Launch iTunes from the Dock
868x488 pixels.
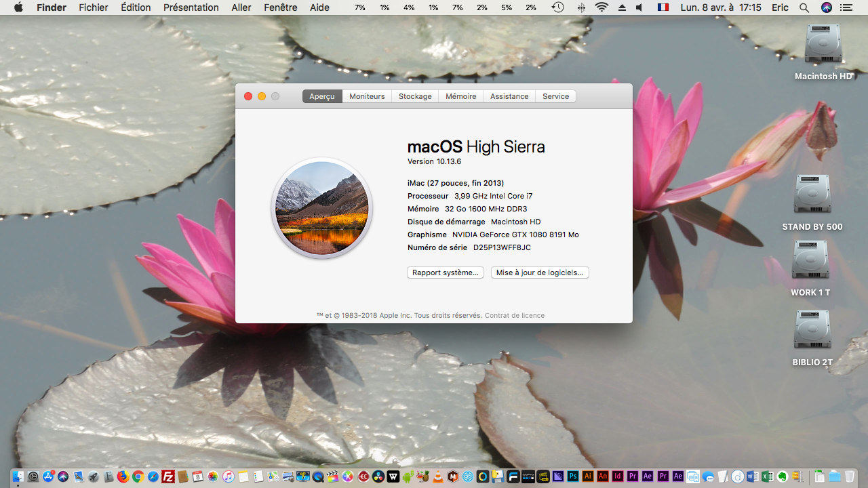(229, 476)
